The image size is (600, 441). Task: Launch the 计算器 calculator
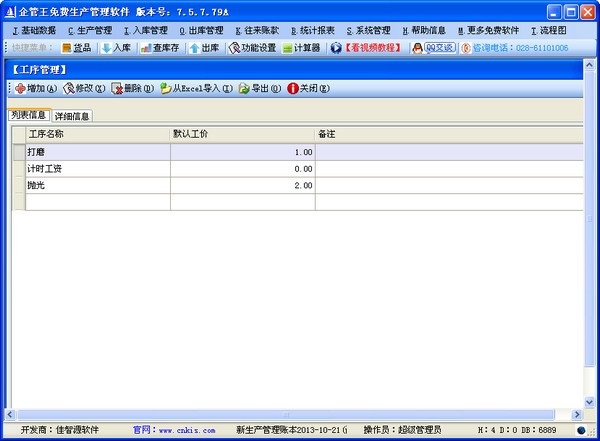point(301,48)
